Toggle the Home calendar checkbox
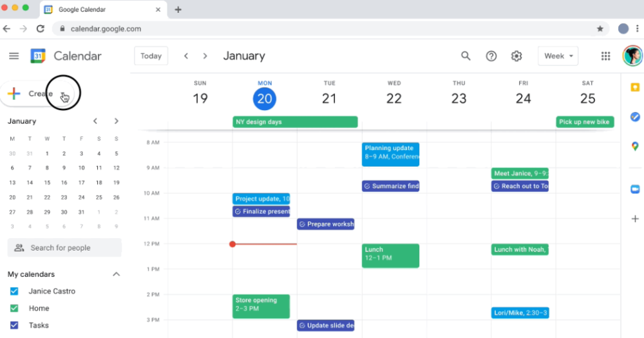The image size is (644, 338). 14,308
